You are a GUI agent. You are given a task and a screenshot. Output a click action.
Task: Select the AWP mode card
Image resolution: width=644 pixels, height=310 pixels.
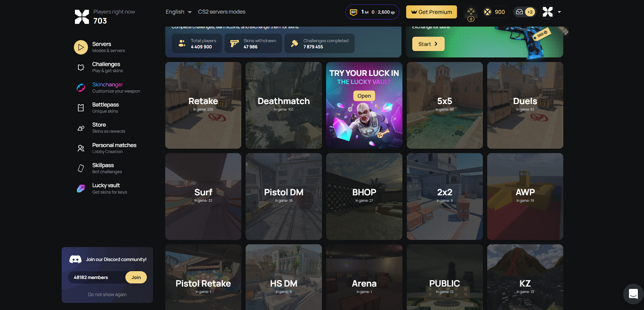coord(525,197)
